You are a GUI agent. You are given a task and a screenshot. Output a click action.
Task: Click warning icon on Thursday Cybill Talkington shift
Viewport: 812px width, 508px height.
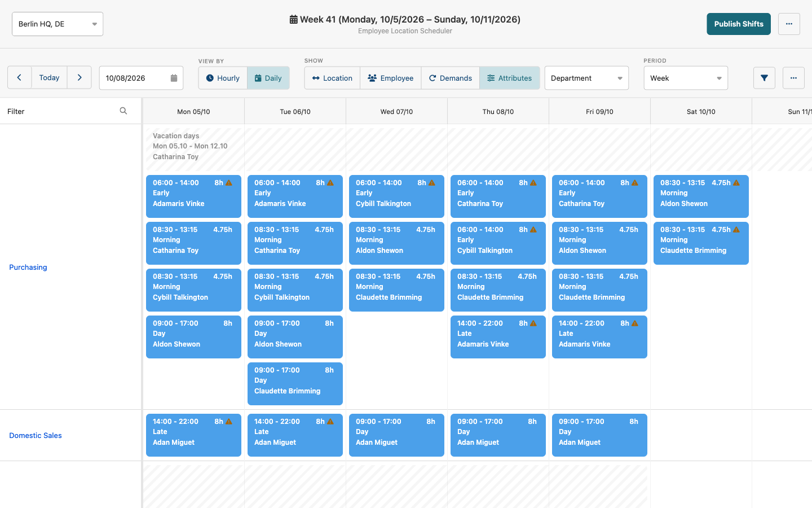pyautogui.click(x=533, y=230)
